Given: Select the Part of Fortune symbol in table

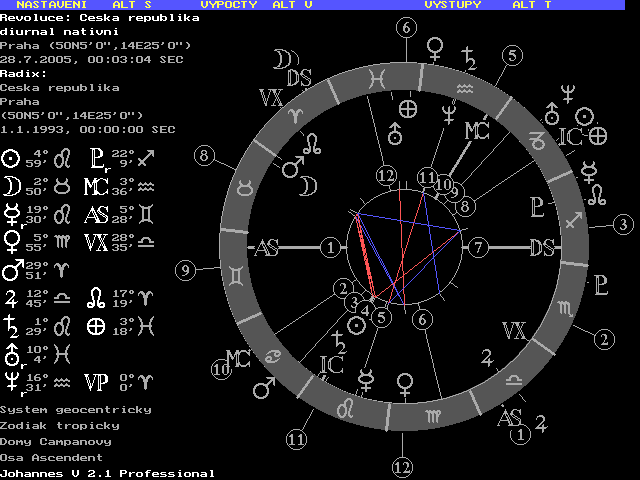Looking at the screenshot, I should pos(96,325).
